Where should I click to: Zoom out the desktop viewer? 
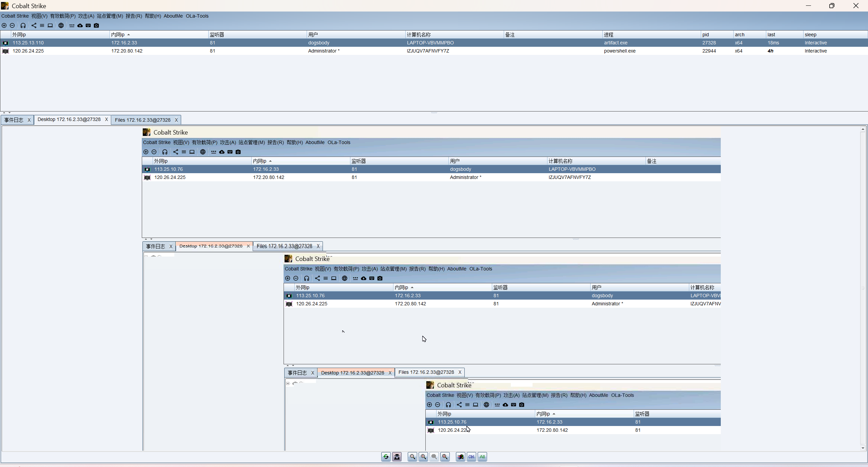point(412,457)
